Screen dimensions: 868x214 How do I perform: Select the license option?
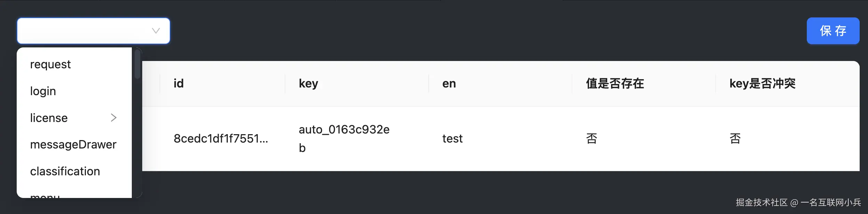tap(49, 118)
